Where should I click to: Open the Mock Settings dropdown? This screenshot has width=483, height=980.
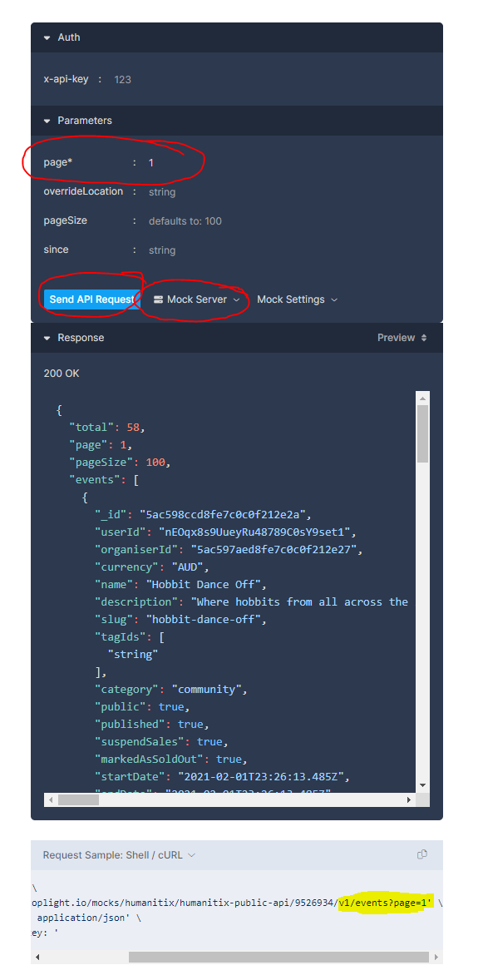298,299
